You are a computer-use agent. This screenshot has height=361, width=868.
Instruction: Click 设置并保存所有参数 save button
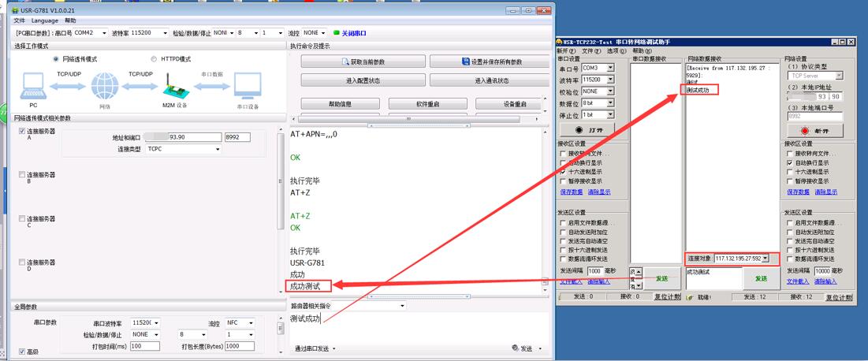click(490, 61)
